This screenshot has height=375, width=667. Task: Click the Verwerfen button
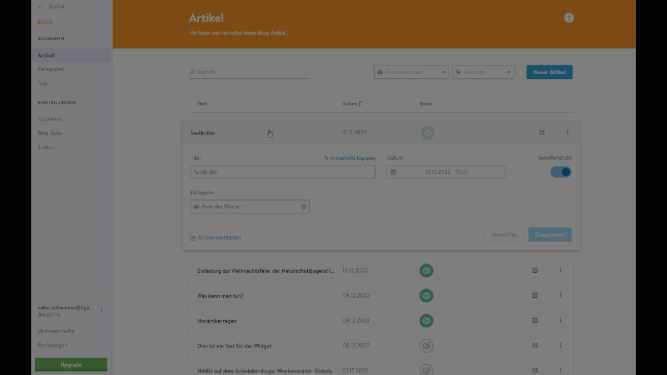(x=505, y=235)
